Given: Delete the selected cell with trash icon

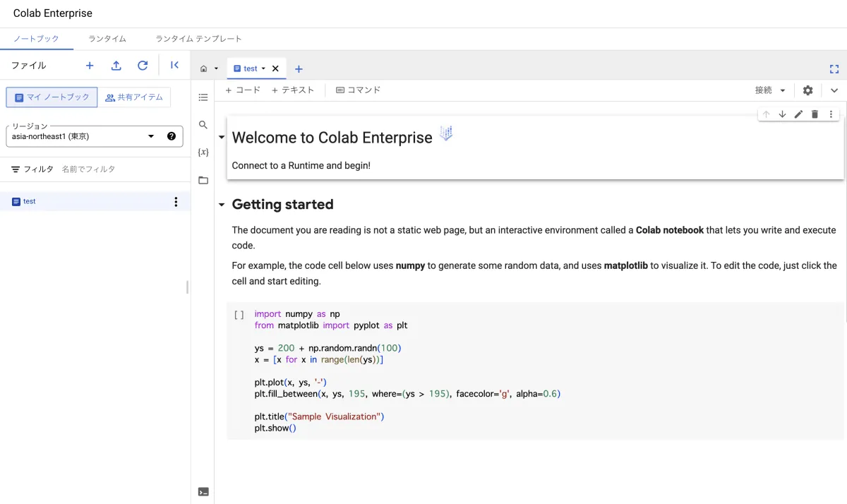Looking at the screenshot, I should coord(815,114).
